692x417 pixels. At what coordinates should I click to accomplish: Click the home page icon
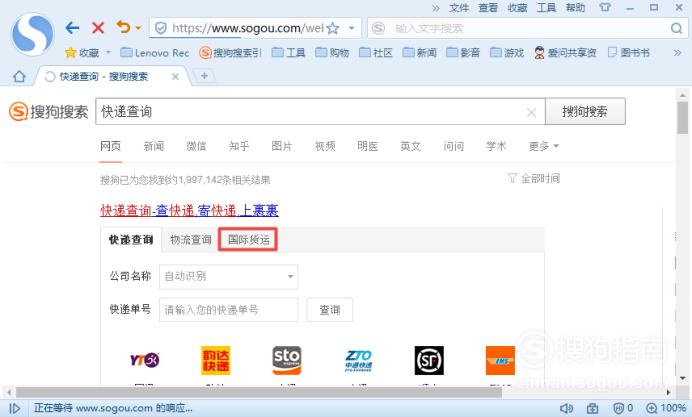(x=19, y=77)
